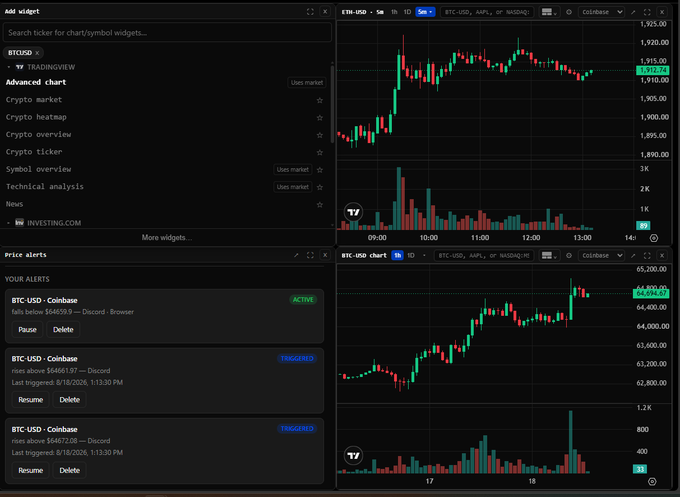
Task: Expand BTC-USD chart to fullscreen
Action: [647, 255]
